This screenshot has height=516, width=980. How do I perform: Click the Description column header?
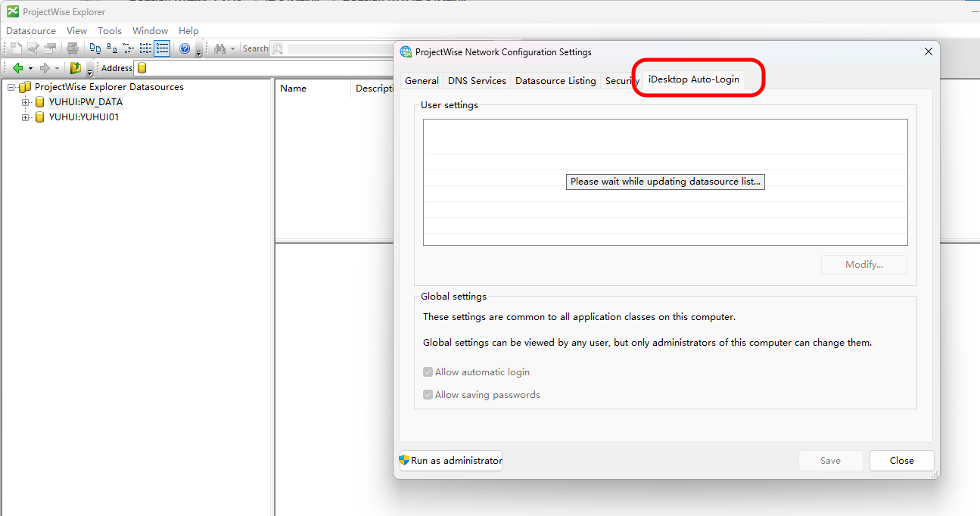373,89
